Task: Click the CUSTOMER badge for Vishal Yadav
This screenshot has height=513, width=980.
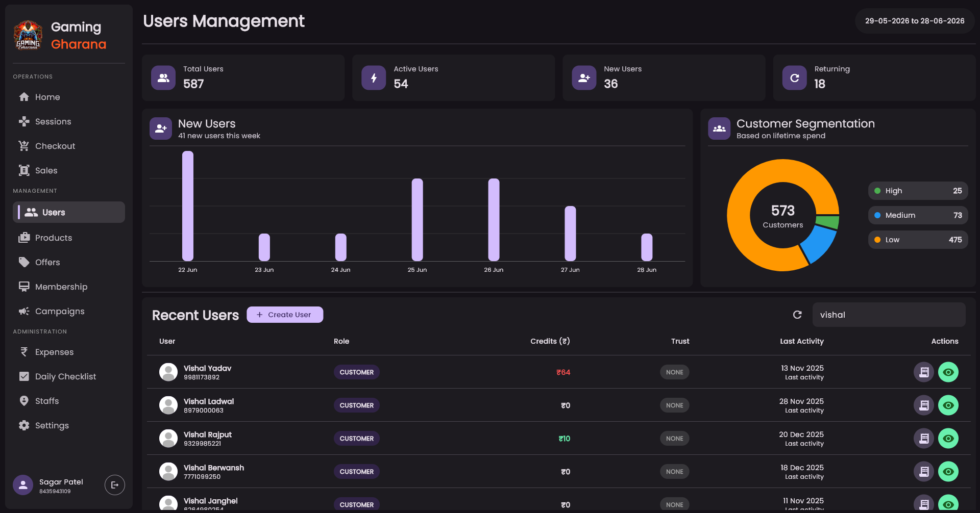Action: (357, 372)
